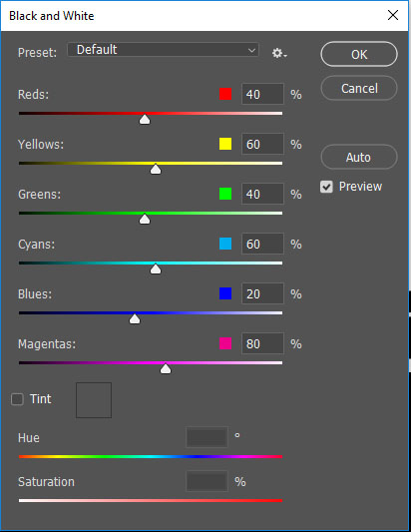This screenshot has height=532, width=411.
Task: Click the Blues color swatch
Action: click(225, 293)
